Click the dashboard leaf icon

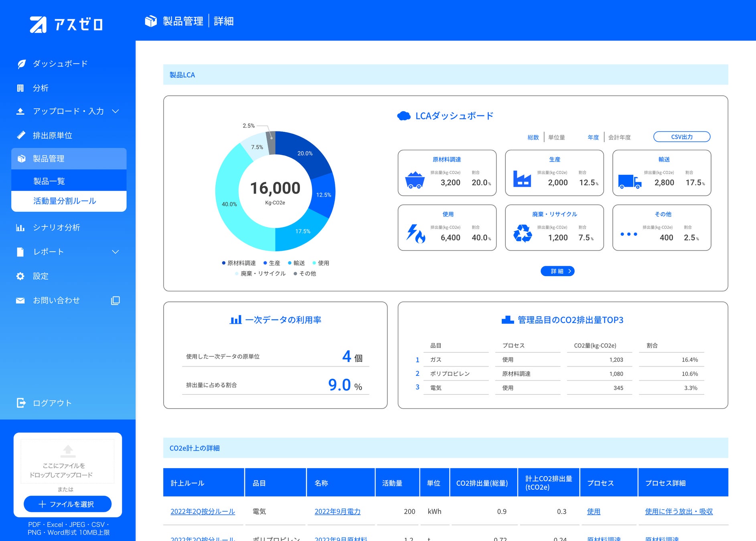[x=21, y=64]
